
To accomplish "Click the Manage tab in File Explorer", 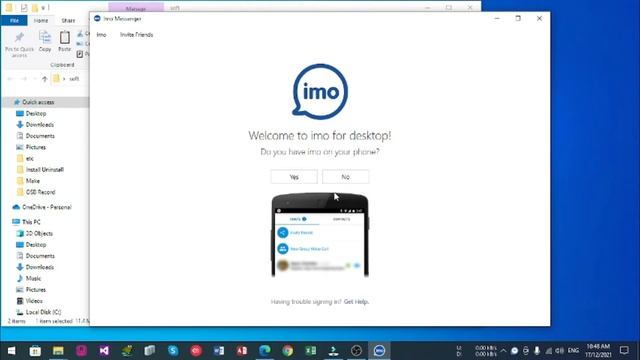I will (136, 8).
